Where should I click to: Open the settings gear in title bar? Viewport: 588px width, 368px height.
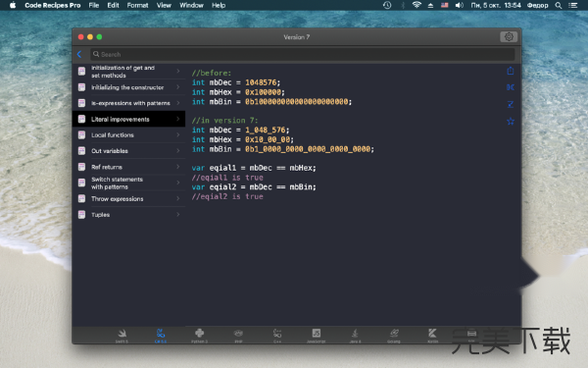click(x=509, y=37)
